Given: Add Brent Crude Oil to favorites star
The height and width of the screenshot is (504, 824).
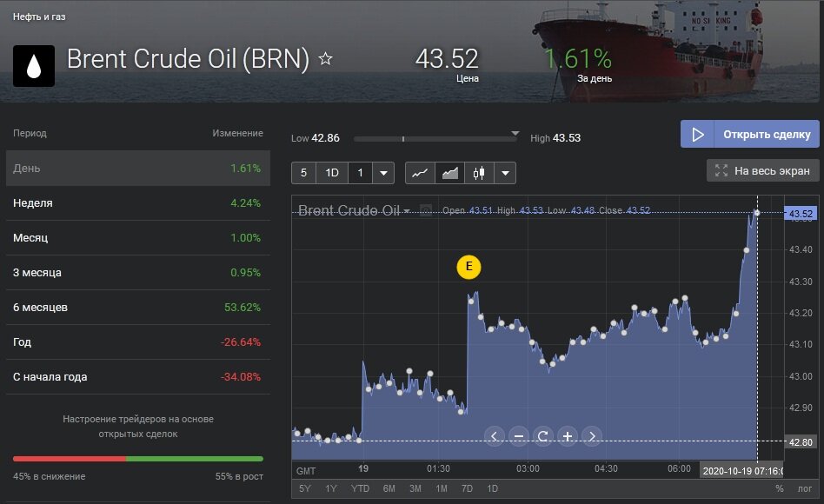Looking at the screenshot, I should click(326, 59).
